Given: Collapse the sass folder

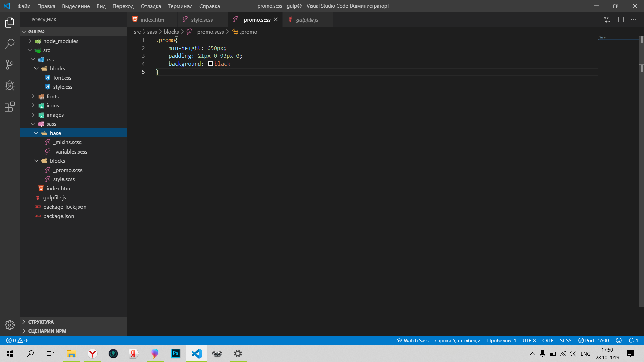Looking at the screenshot, I should pos(33,124).
